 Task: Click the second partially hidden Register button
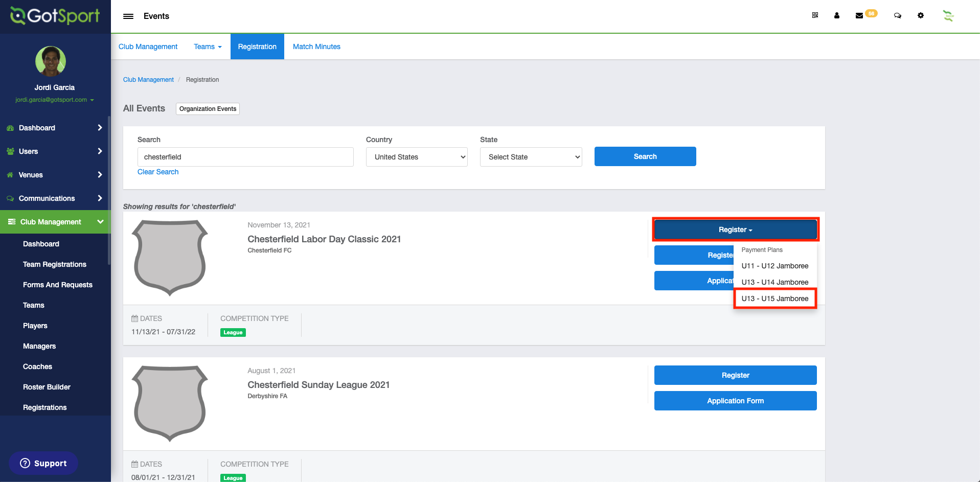(x=694, y=255)
